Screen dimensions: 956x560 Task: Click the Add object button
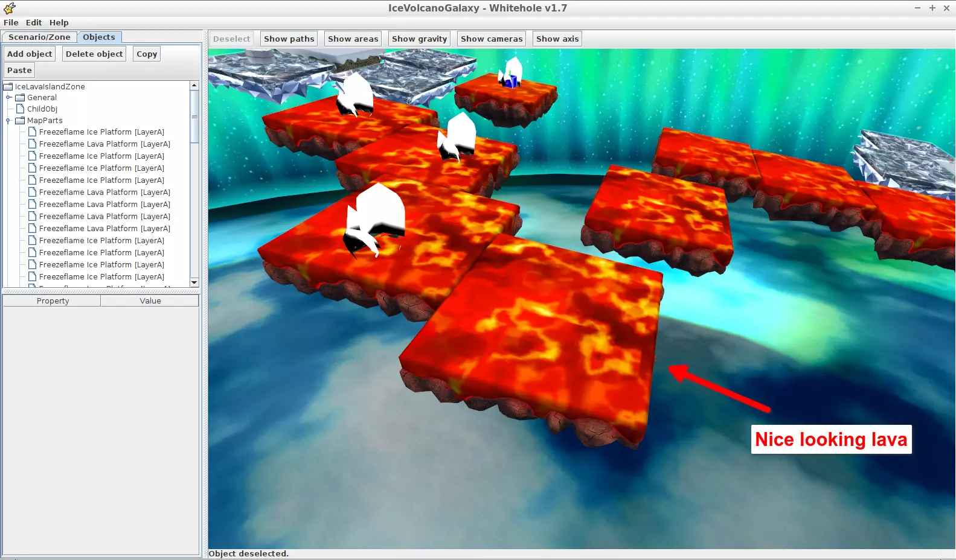pyautogui.click(x=30, y=54)
